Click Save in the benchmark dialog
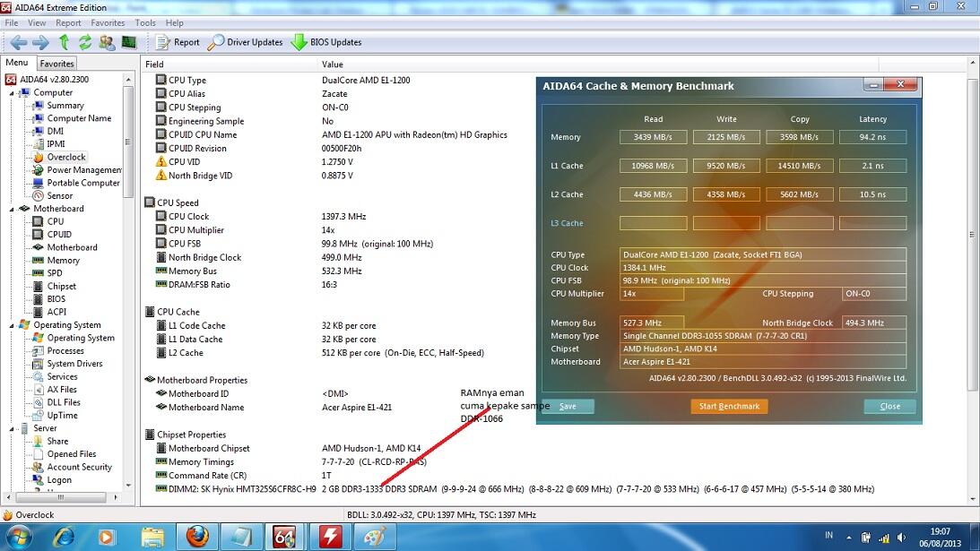Image resolution: width=980 pixels, height=551 pixels. 568,406
